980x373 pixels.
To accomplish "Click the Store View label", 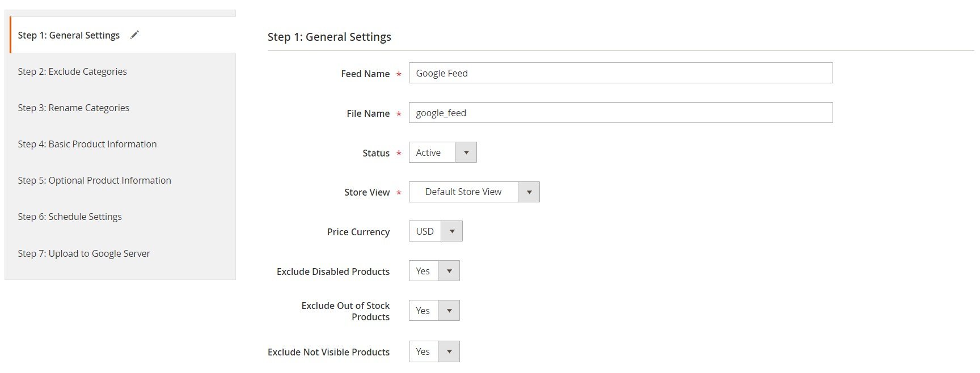I will [367, 192].
